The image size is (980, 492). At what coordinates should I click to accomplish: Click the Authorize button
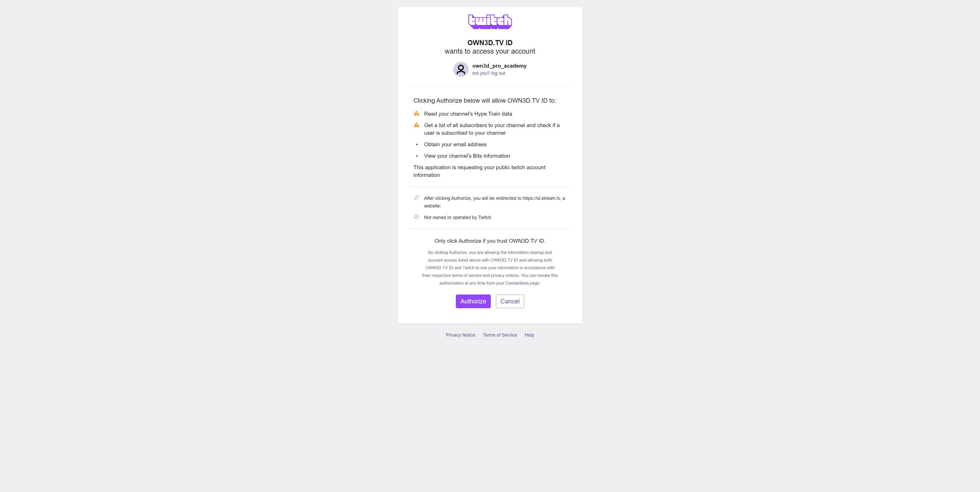[473, 301]
